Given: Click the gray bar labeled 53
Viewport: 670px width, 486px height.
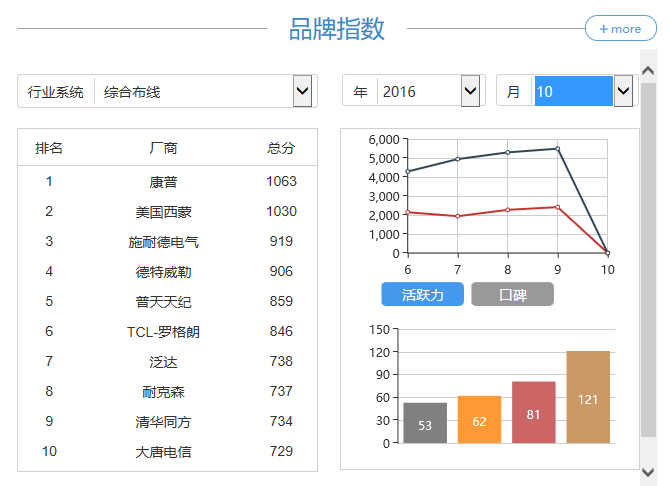Looking at the screenshot, I should coord(425,423).
